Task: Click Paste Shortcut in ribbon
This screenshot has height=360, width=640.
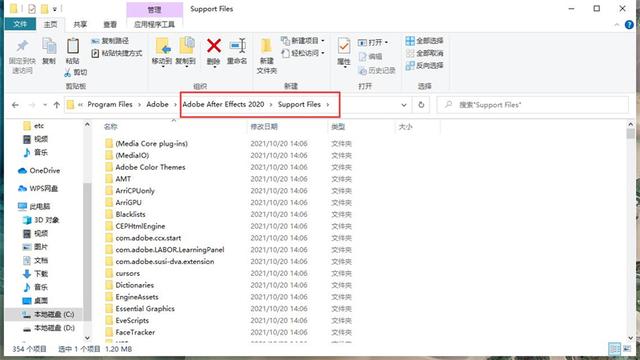Action: (117, 53)
